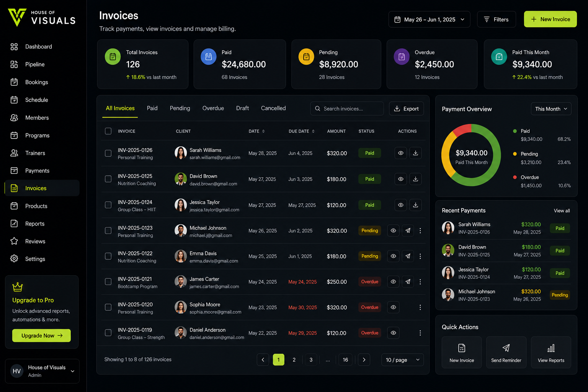Switch to the Draft tab
The image size is (588, 392).
[242, 108]
